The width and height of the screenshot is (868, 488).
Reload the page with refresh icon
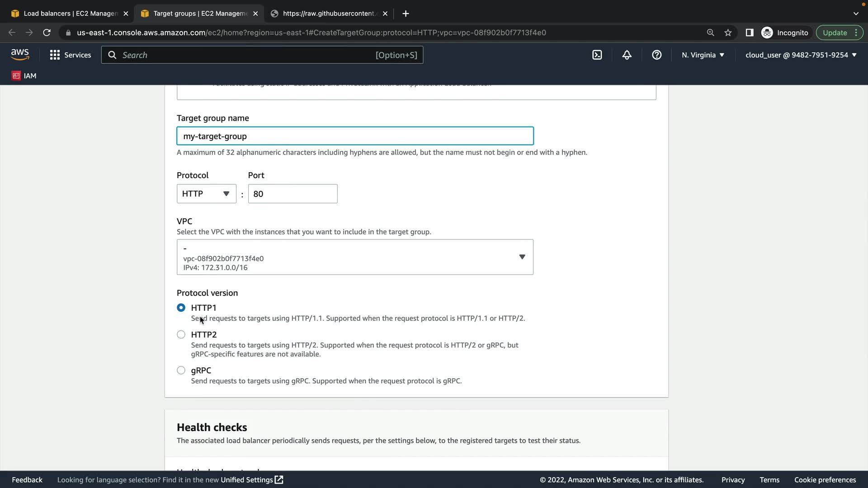click(x=47, y=33)
